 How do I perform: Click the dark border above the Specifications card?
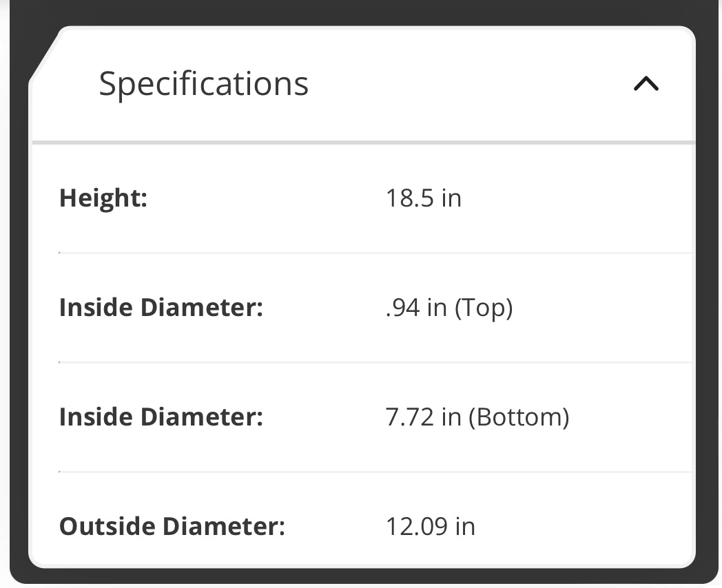[363, 12]
